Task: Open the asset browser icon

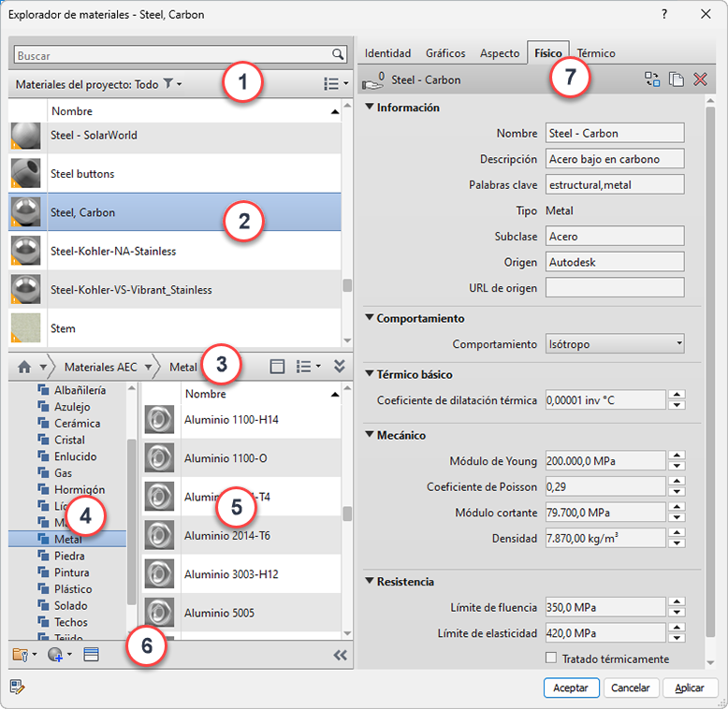Action: point(91,655)
